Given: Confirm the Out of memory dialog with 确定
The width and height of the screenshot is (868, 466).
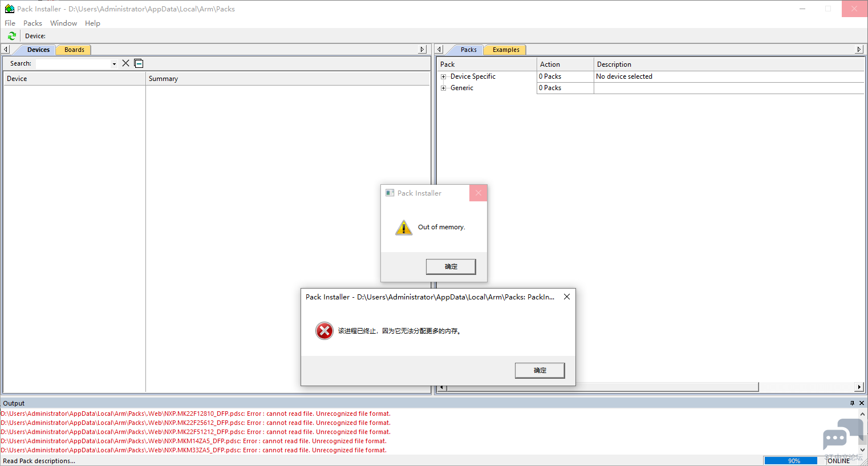Looking at the screenshot, I should pyautogui.click(x=451, y=266).
